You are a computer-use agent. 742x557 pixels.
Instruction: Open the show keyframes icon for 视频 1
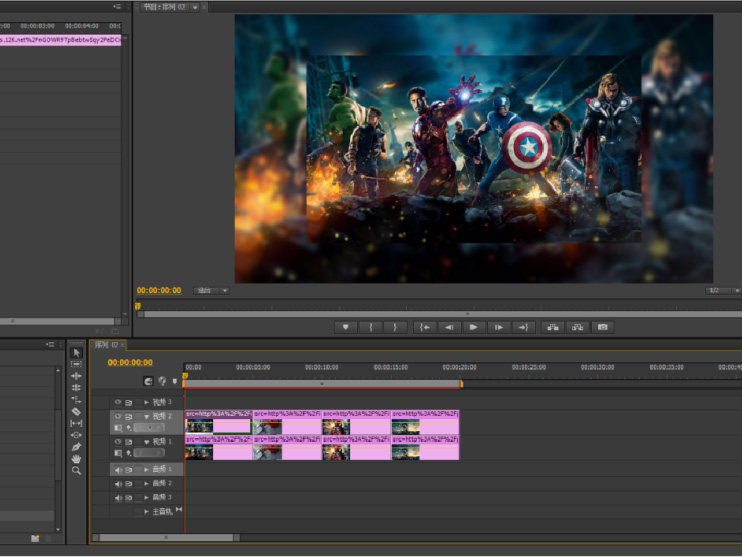pyautogui.click(x=129, y=453)
